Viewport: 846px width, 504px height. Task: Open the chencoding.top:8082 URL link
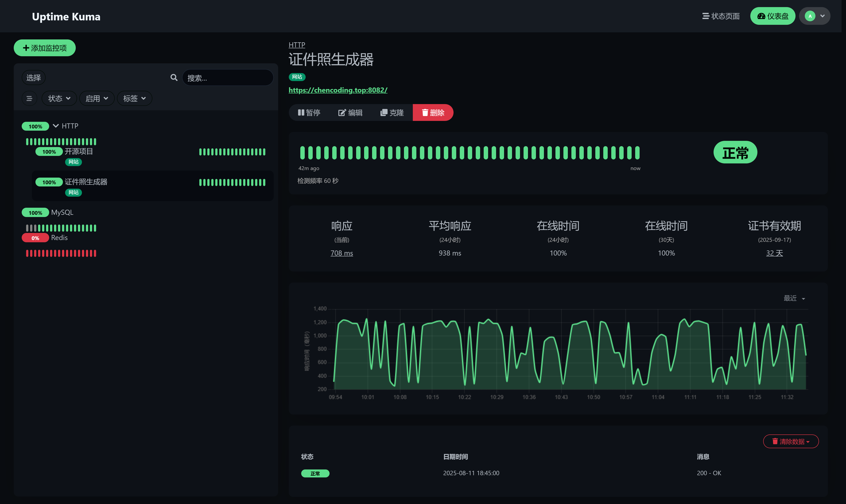pyautogui.click(x=338, y=90)
